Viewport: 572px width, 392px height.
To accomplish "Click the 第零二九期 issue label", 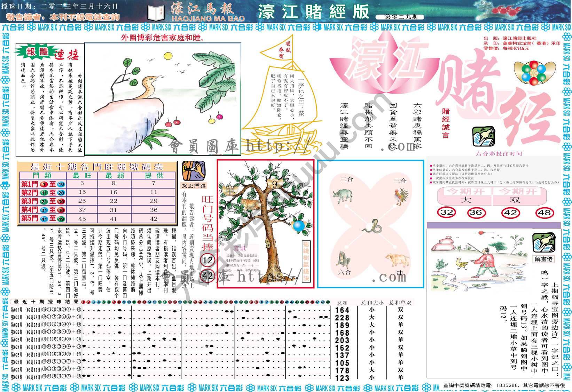I will coord(400,17).
